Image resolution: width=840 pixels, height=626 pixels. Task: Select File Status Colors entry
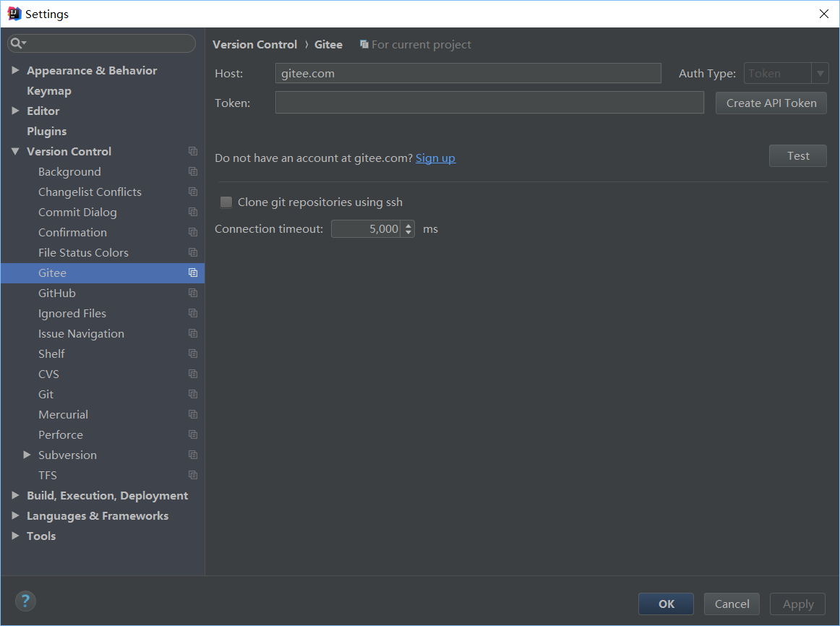click(x=83, y=253)
